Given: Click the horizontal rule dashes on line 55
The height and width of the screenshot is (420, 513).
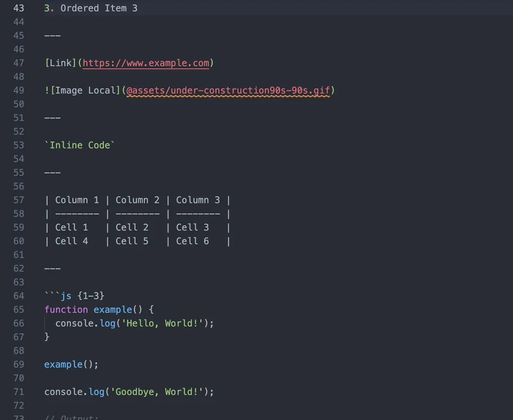Looking at the screenshot, I should tap(52, 172).
